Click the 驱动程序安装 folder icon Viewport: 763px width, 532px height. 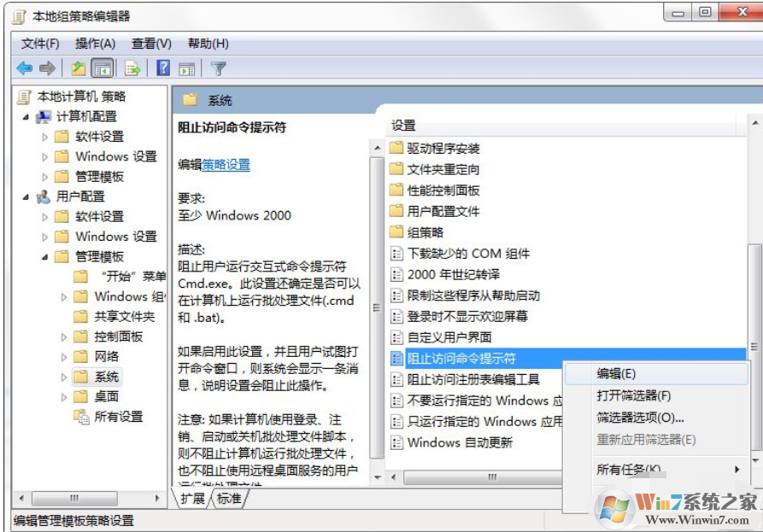click(x=396, y=146)
